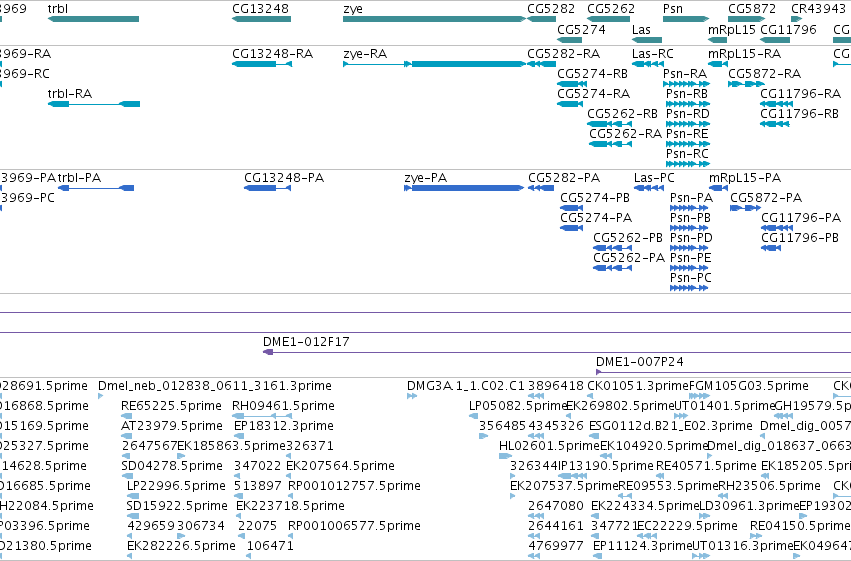Click the Dmel_neb_012838_0611_3161.3prime EST label
This screenshot has width=851, height=561.
[x=215, y=386]
